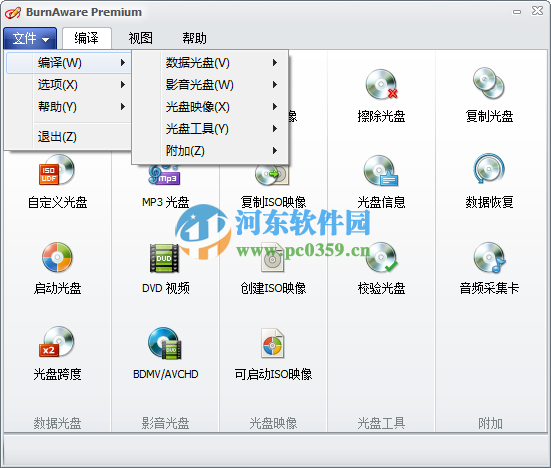Choose 退出(Z) to exit the program
Viewport: 551px width, 468px height.
[x=69, y=137]
